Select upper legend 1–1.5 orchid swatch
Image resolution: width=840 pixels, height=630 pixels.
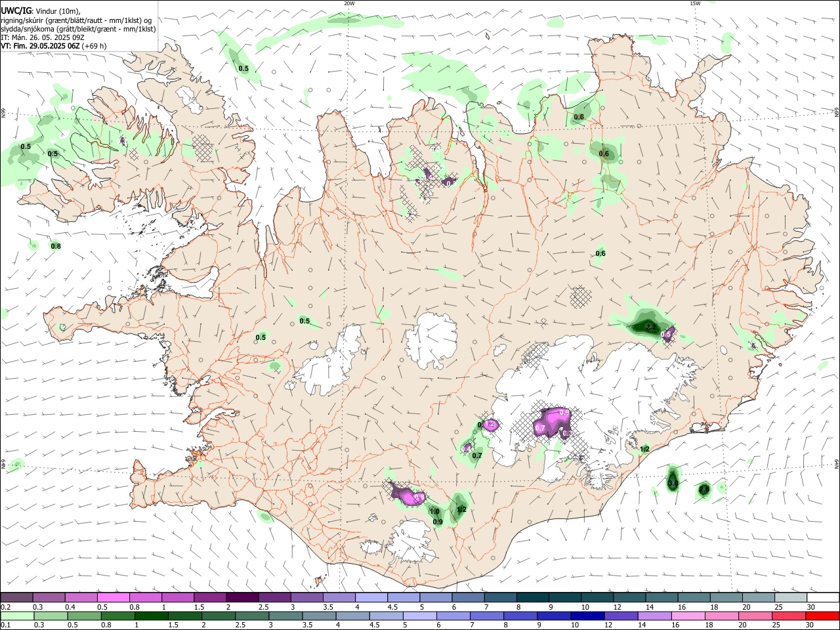178,597
